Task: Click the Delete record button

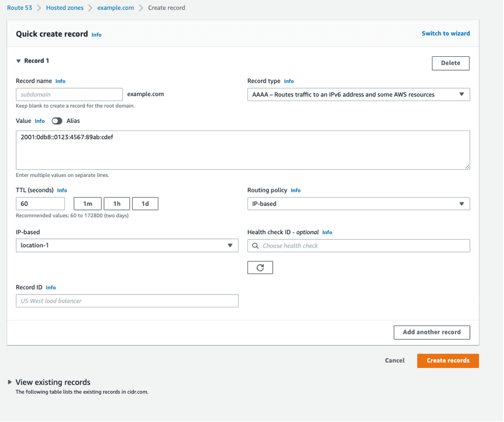Action: click(x=450, y=63)
